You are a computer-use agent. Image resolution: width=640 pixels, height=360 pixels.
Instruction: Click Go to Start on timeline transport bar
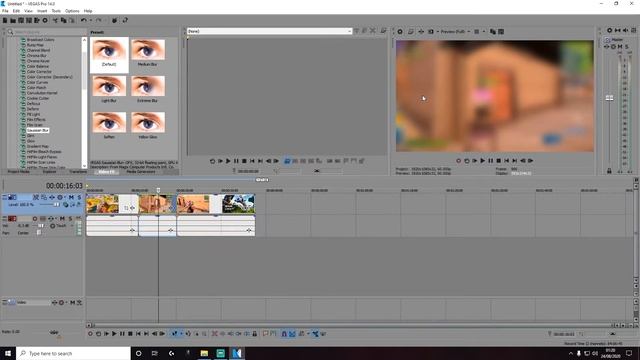(x=138, y=334)
